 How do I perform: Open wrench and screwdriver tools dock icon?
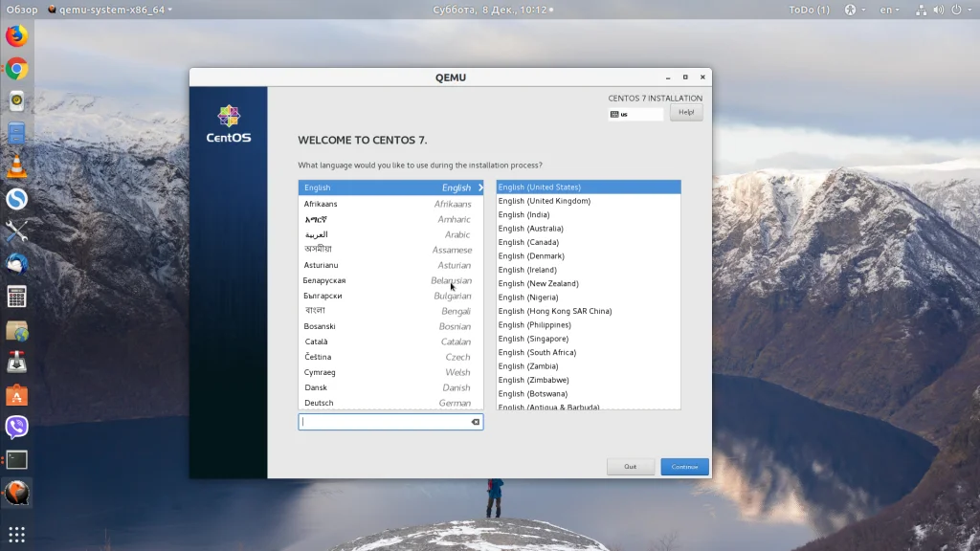coord(17,231)
